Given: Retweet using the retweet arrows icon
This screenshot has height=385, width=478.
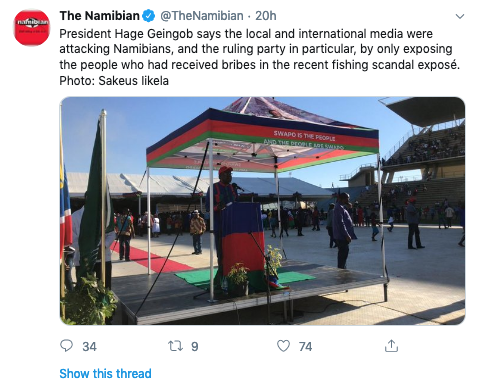Looking at the screenshot, I should [175, 346].
